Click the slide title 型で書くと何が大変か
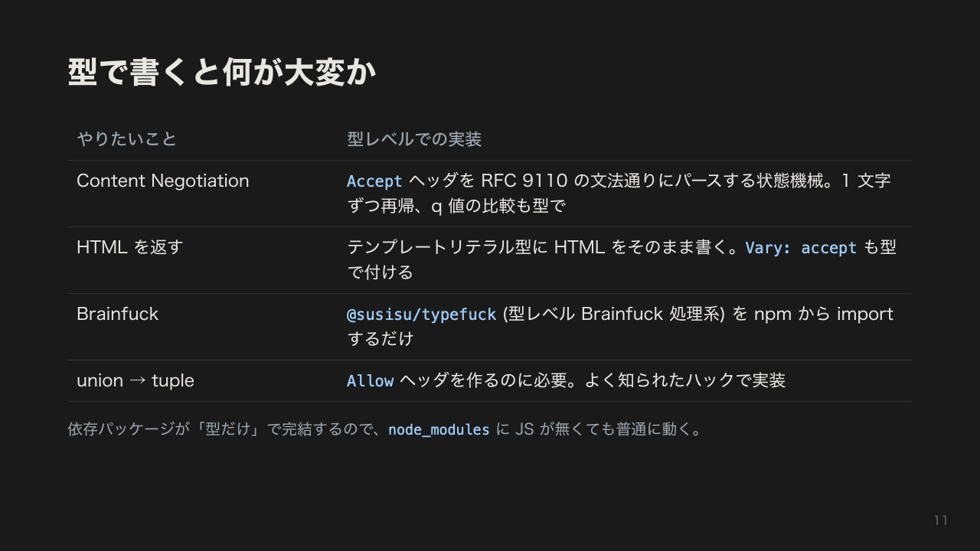The image size is (980, 551). click(222, 73)
